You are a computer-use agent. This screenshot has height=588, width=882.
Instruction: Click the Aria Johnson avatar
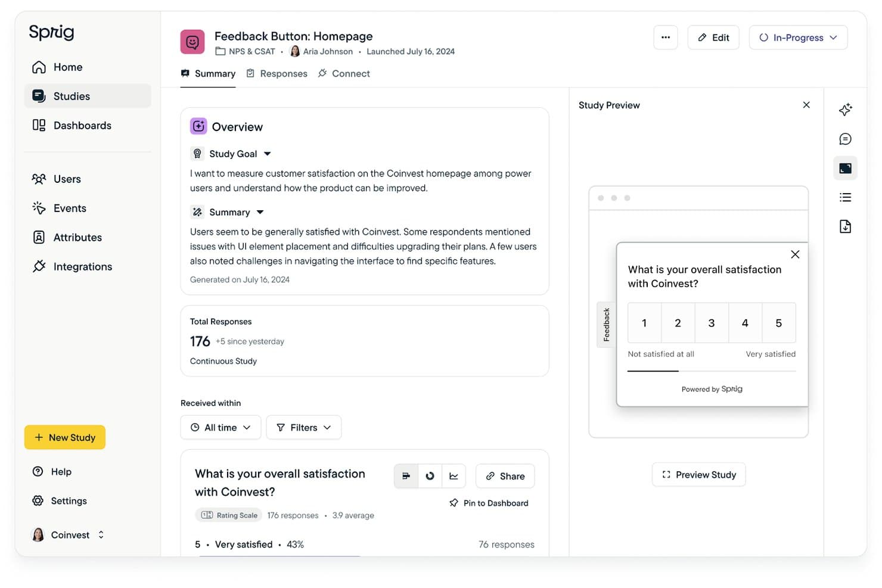[x=294, y=51]
